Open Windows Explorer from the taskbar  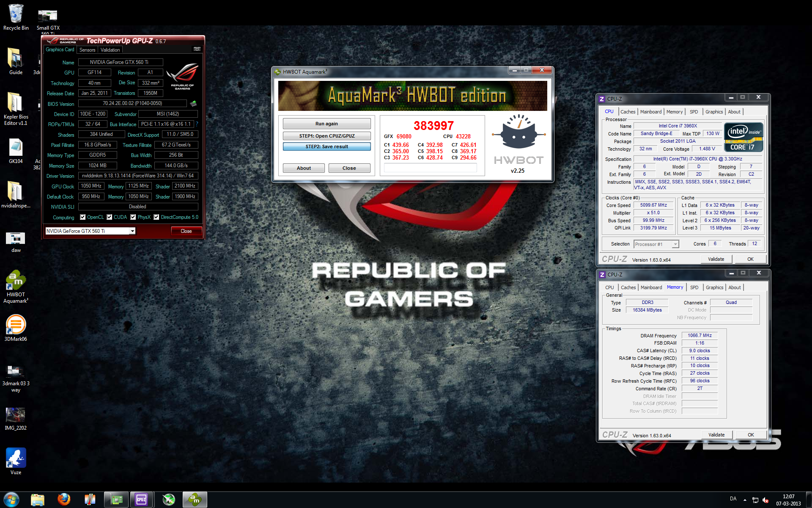point(38,500)
